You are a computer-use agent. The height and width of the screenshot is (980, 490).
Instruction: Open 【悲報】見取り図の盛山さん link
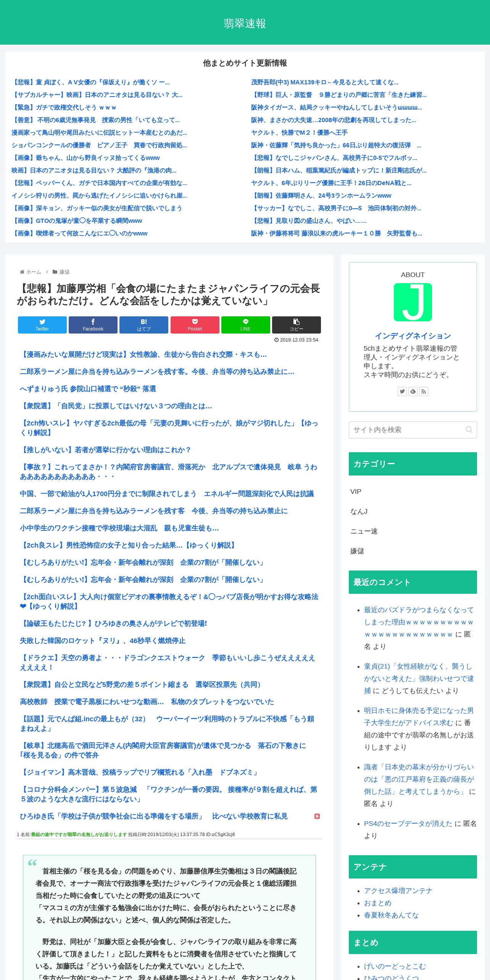[309, 221]
